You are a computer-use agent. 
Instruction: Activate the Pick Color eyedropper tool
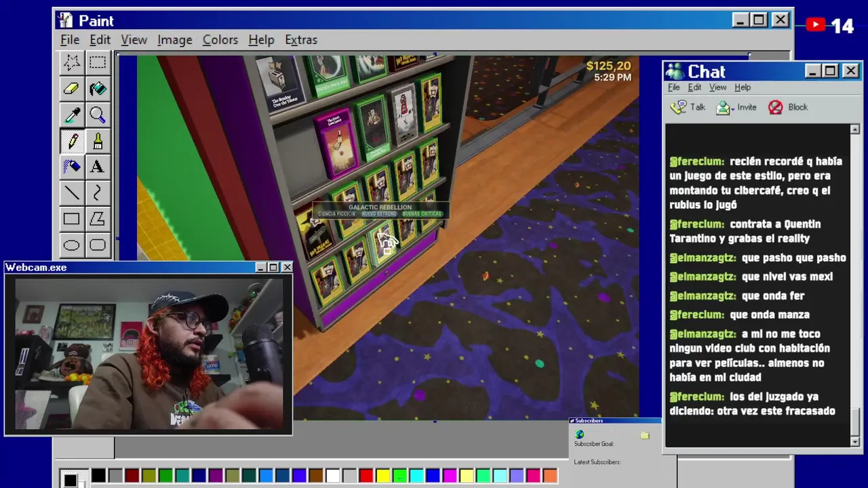pyautogui.click(x=71, y=115)
